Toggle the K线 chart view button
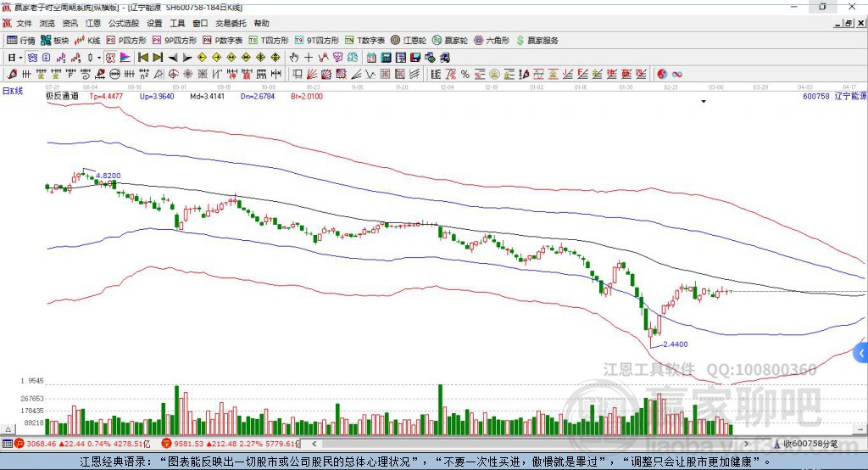The height and width of the screenshot is (470, 868). (x=87, y=41)
